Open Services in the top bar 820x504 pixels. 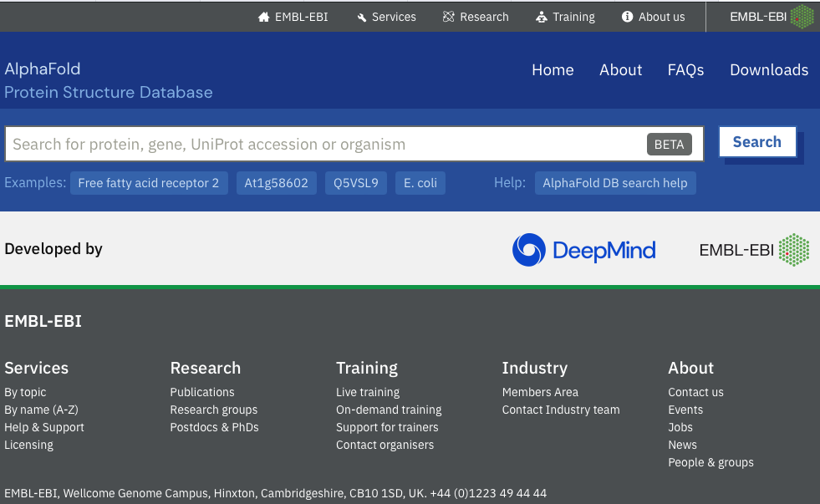(x=394, y=17)
